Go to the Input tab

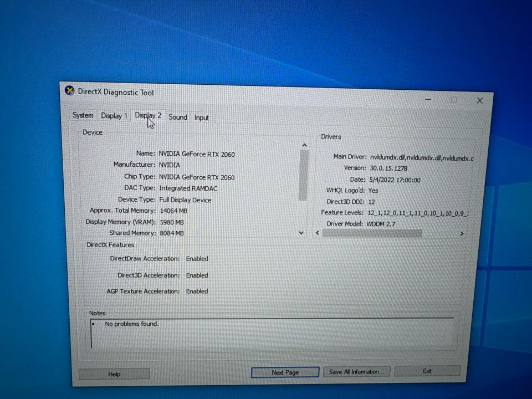pyautogui.click(x=202, y=117)
